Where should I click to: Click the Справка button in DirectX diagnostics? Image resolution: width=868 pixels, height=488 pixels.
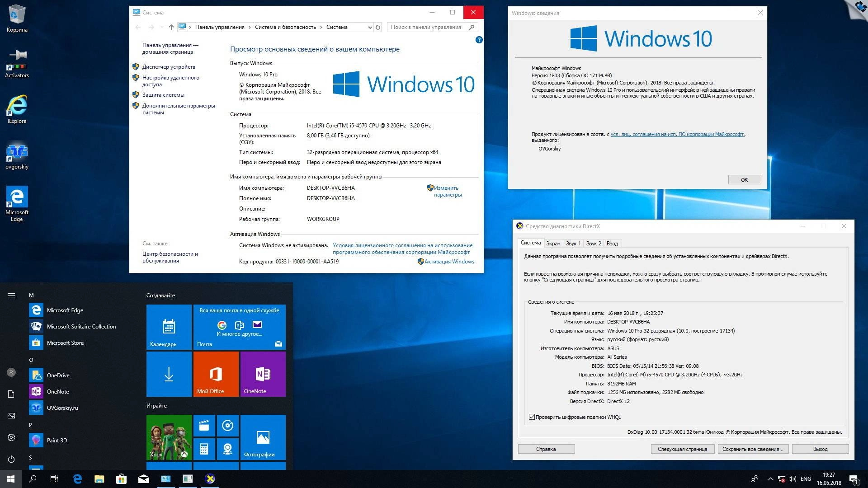point(546,449)
